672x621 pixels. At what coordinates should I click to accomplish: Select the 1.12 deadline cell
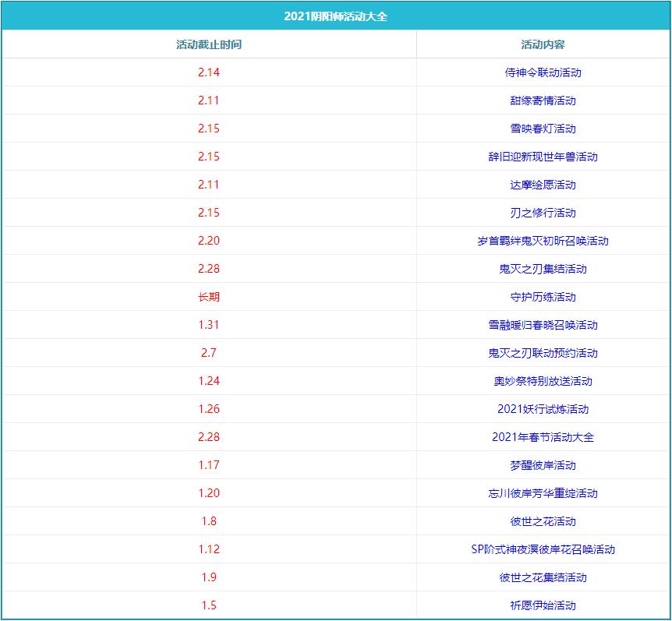pos(209,549)
